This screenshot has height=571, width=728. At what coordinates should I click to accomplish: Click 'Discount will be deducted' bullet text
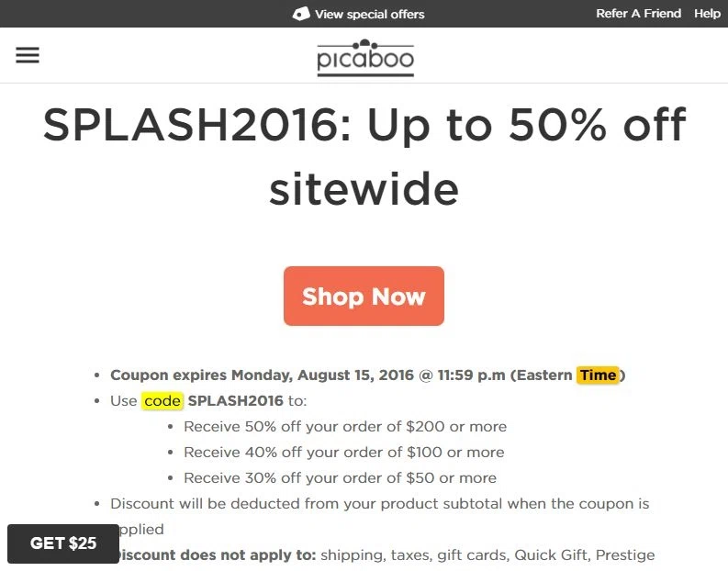pyautogui.click(x=379, y=516)
